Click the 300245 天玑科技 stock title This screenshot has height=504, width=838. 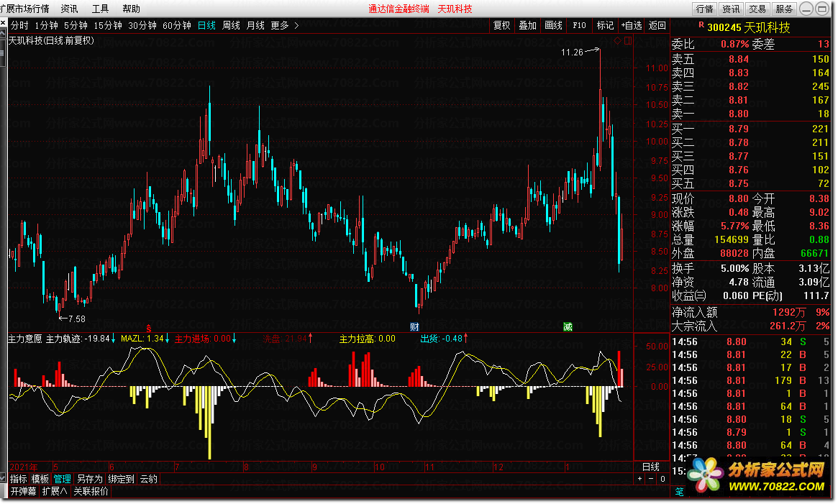pyautogui.click(x=749, y=27)
